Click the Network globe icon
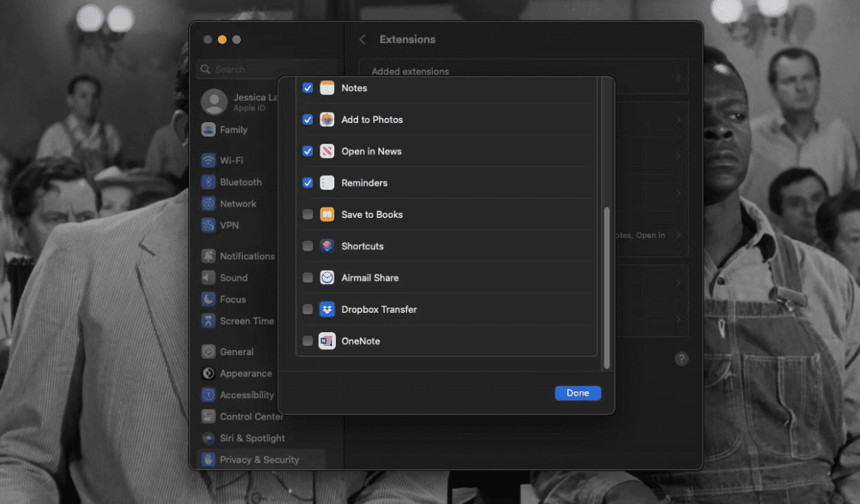860x504 pixels. [x=208, y=204]
